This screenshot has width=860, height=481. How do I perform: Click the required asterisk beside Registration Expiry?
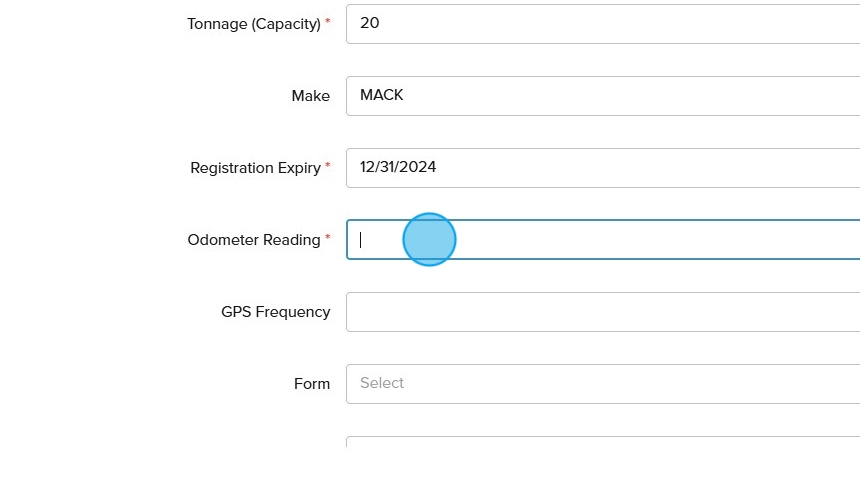point(328,165)
